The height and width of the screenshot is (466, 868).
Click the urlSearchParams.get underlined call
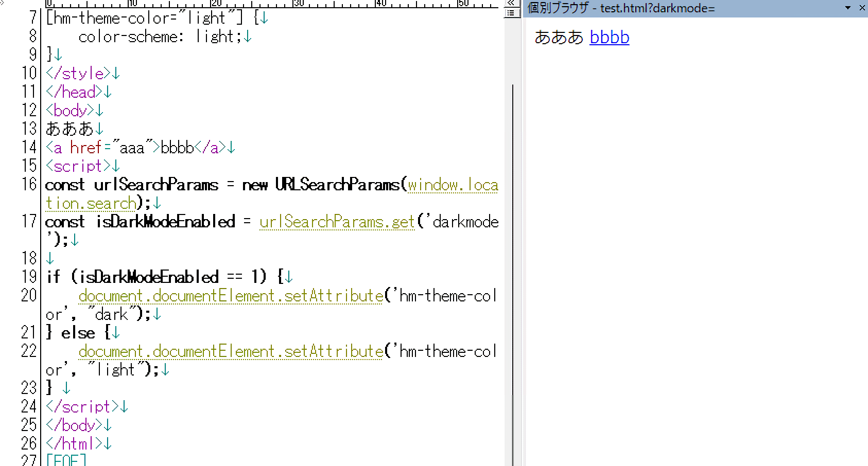click(337, 222)
